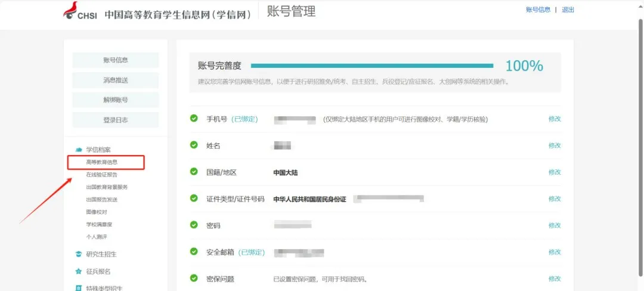Click 已设置密保问题 description text
Image resolution: width=644 pixels, height=291 pixels.
320,280
